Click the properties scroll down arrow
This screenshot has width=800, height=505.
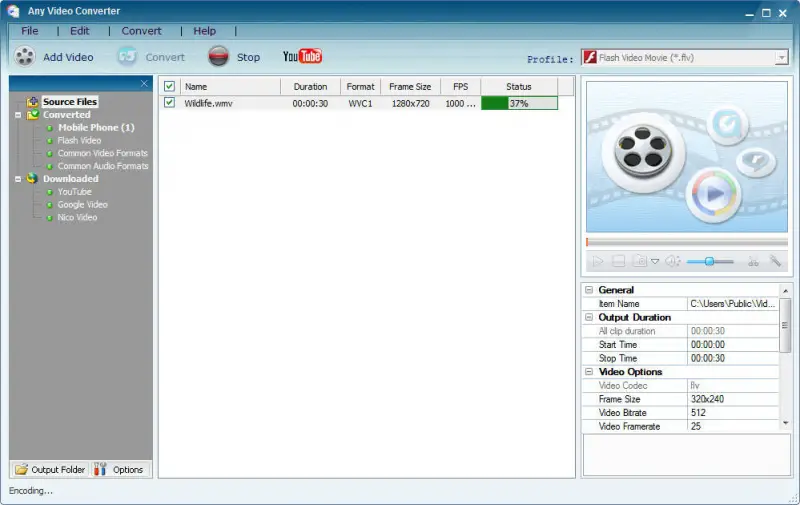tap(785, 423)
